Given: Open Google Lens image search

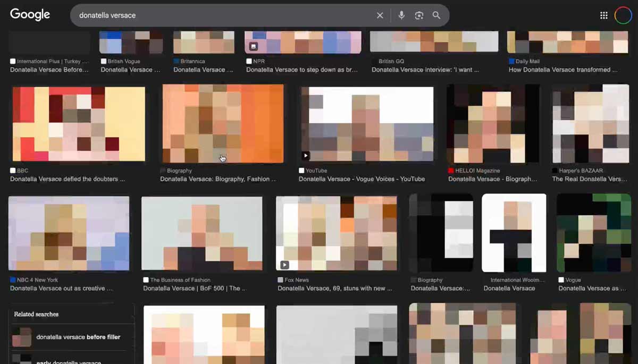Looking at the screenshot, I should (419, 15).
